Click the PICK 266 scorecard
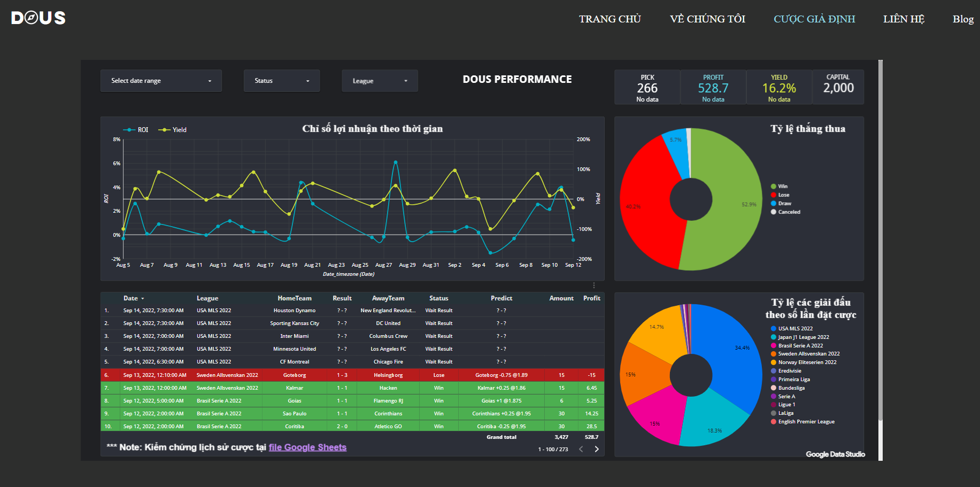 (647, 88)
